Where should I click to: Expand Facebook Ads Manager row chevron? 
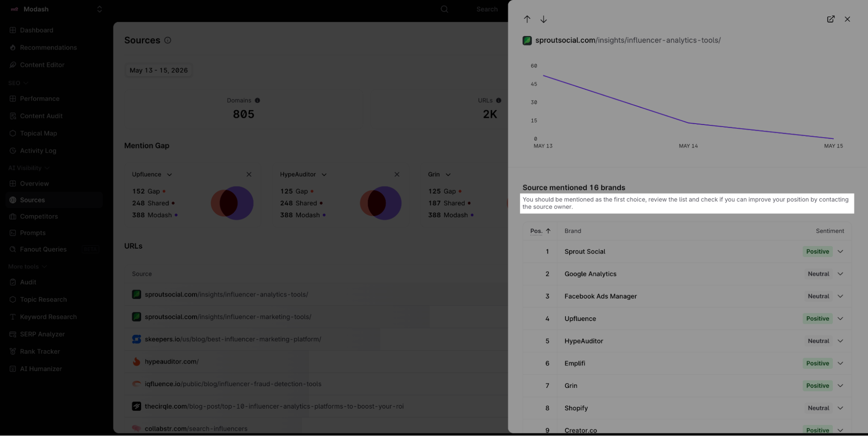(x=840, y=296)
